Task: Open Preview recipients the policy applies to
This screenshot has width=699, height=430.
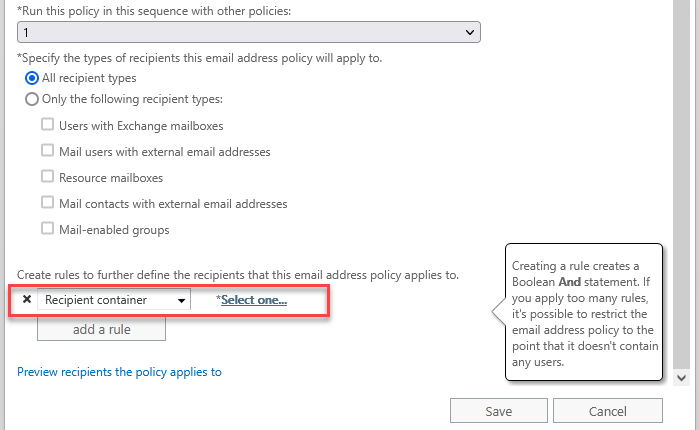Action: coord(119,372)
